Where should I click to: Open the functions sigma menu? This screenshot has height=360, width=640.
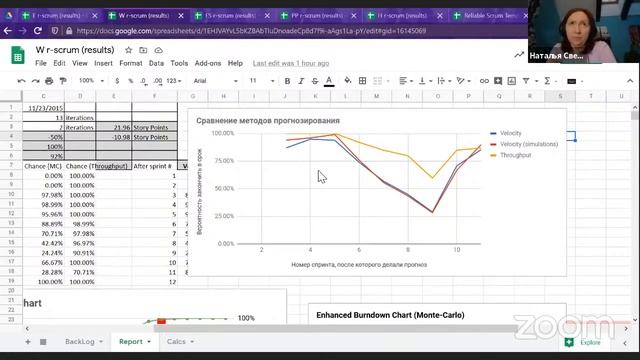pyautogui.click(x=547, y=81)
